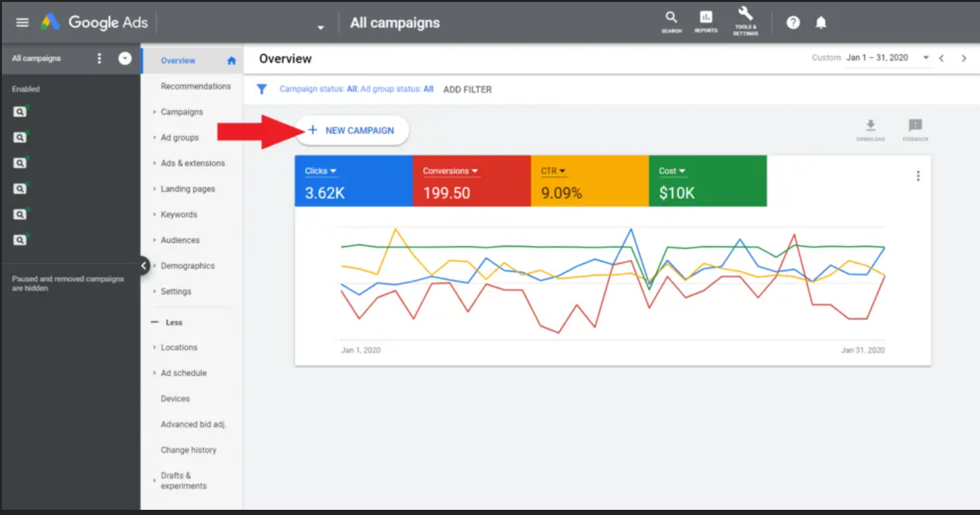
Task: Open All campaigns three-dot options
Action: tap(99, 58)
